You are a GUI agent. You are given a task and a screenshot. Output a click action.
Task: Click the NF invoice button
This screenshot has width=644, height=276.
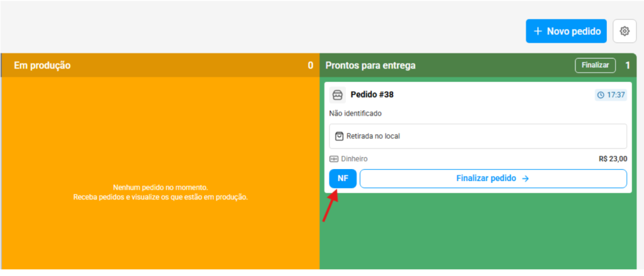pos(343,179)
